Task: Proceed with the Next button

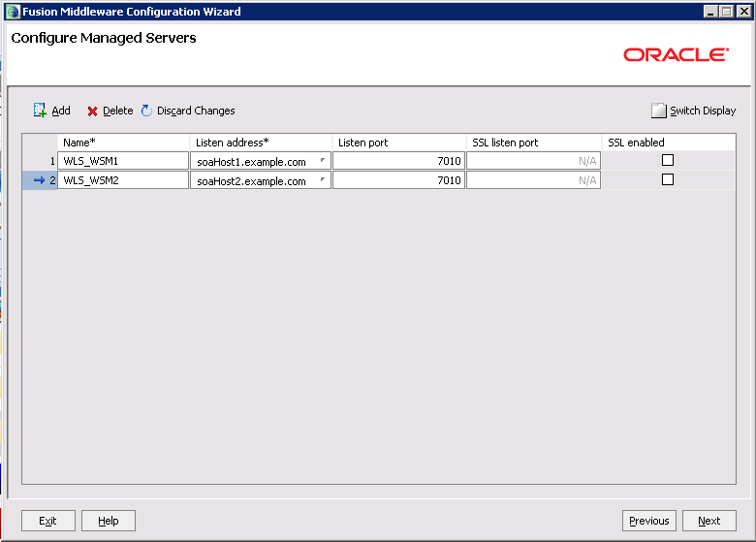Action: [709, 521]
